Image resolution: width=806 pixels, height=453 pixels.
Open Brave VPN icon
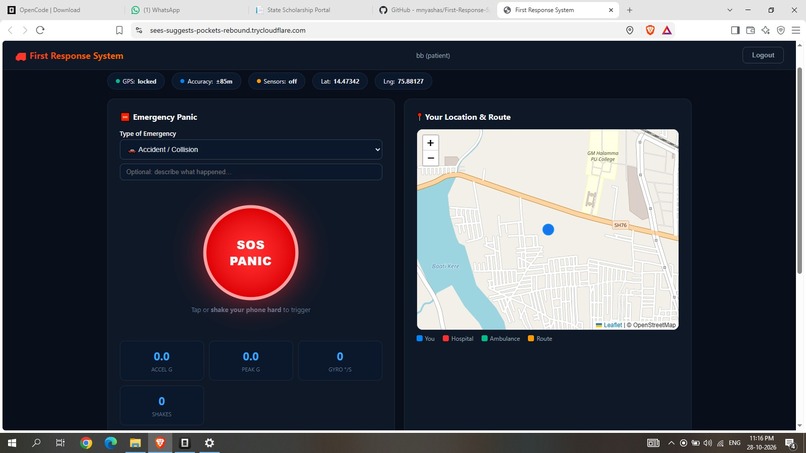tap(781, 30)
